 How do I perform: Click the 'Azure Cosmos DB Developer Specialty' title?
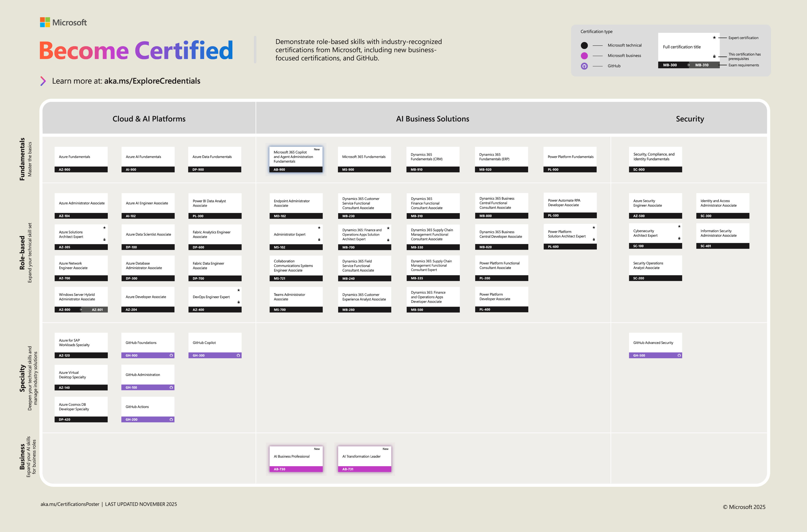[74, 407]
